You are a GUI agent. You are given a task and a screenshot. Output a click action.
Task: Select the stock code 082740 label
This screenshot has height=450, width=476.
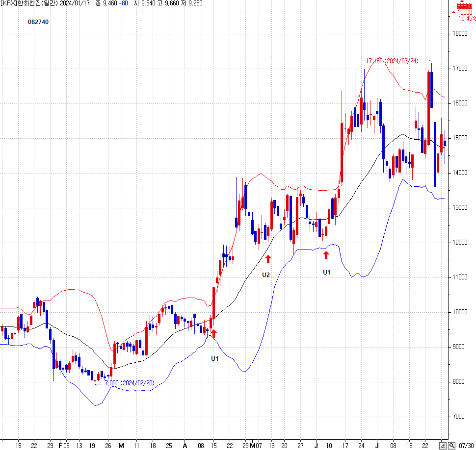point(38,22)
